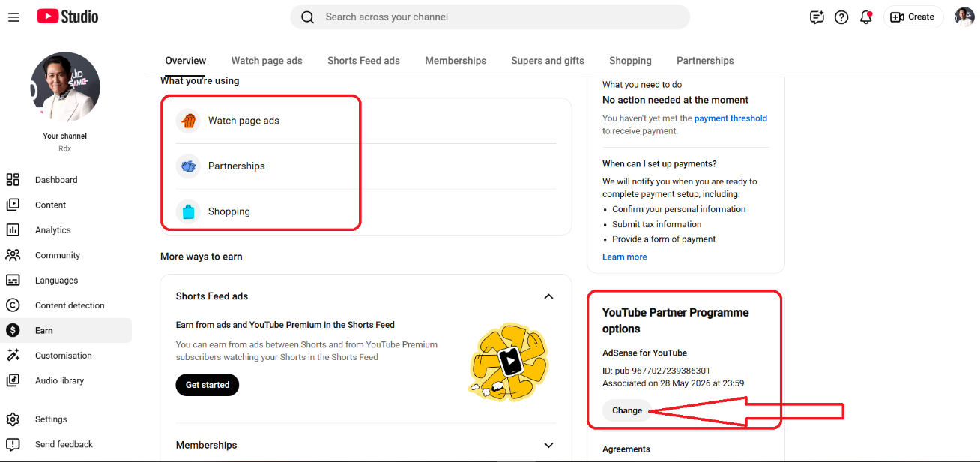Switch to the Overview tab
This screenshot has height=462, width=980.
[186, 61]
